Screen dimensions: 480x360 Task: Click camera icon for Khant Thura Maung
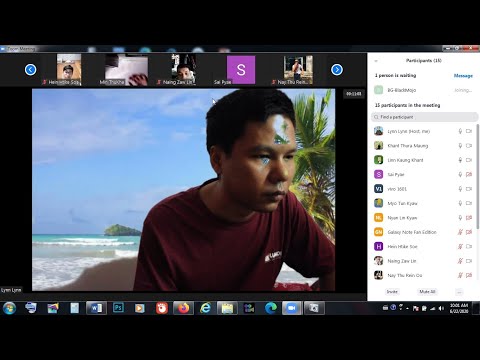[x=469, y=146]
